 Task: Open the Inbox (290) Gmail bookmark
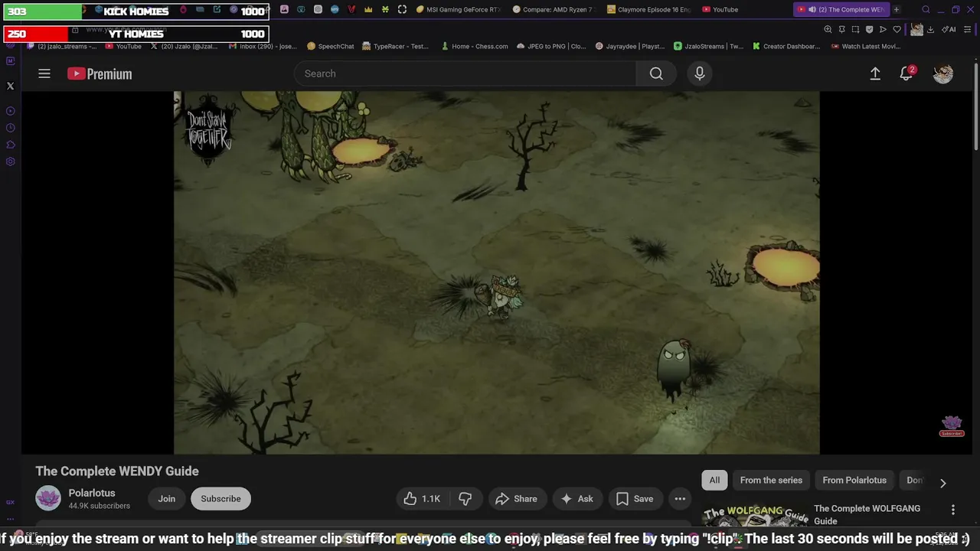262,46
